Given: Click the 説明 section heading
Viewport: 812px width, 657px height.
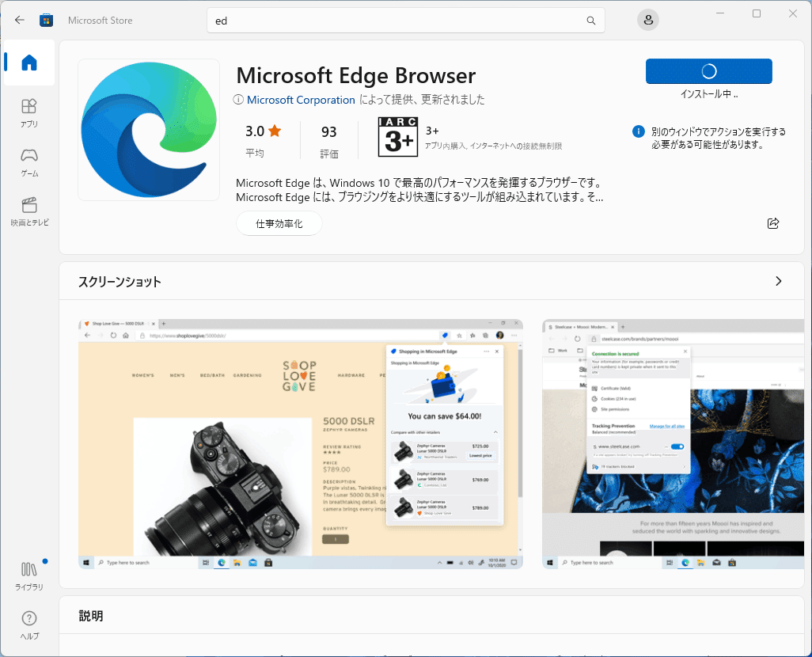Looking at the screenshot, I should pos(91,616).
